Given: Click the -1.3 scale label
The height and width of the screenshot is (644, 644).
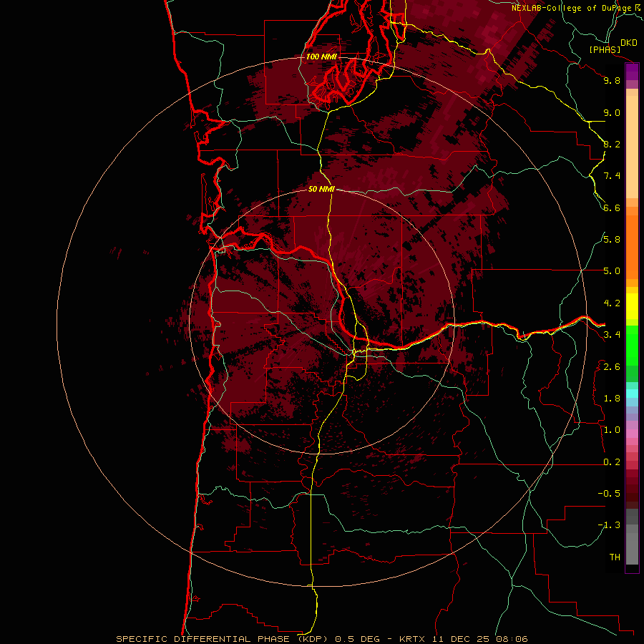Looking at the screenshot, I should point(609,525).
